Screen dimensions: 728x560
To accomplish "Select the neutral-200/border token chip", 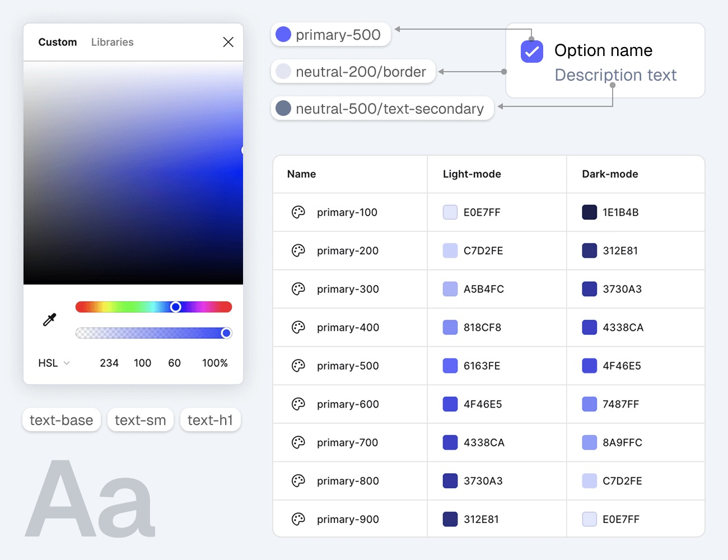I will [353, 71].
